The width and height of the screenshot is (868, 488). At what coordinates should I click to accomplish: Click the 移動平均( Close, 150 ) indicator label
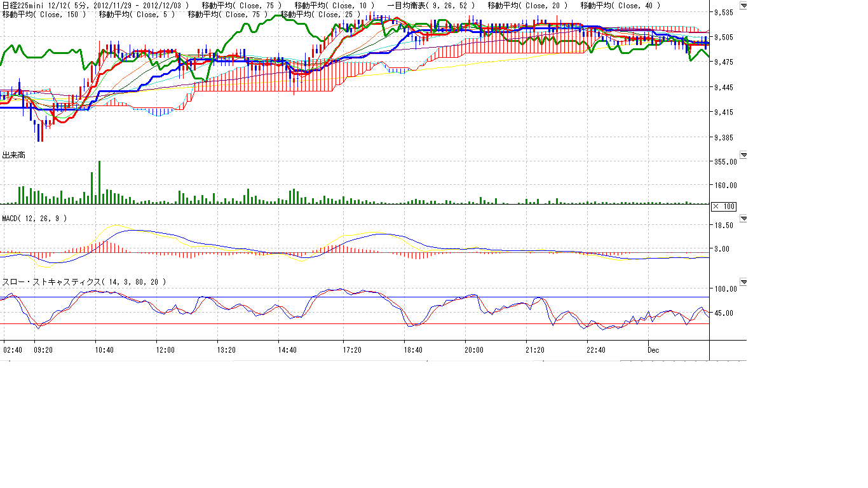(44, 14)
